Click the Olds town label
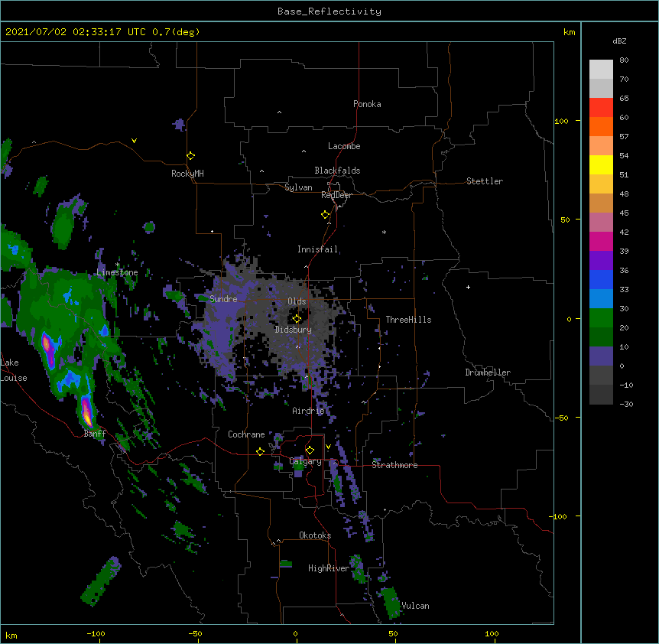 297,301
